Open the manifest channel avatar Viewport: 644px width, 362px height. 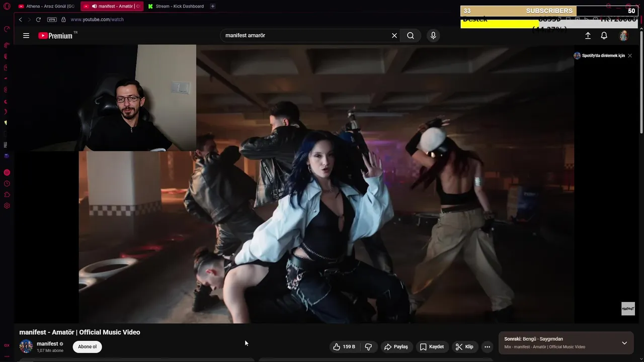[26, 346]
